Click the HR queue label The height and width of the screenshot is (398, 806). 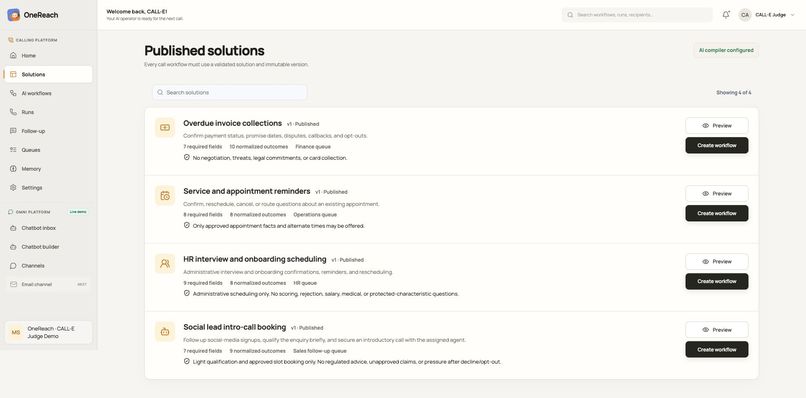[x=305, y=283]
